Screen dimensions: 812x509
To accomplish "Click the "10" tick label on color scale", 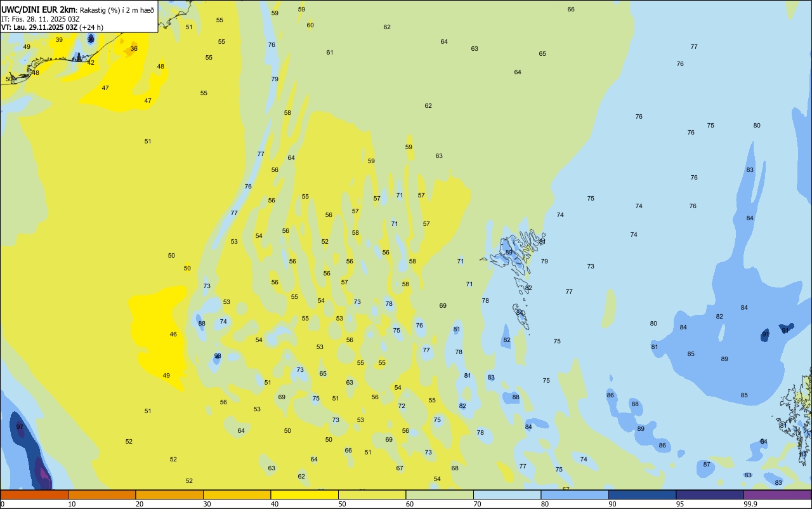I will point(72,504).
